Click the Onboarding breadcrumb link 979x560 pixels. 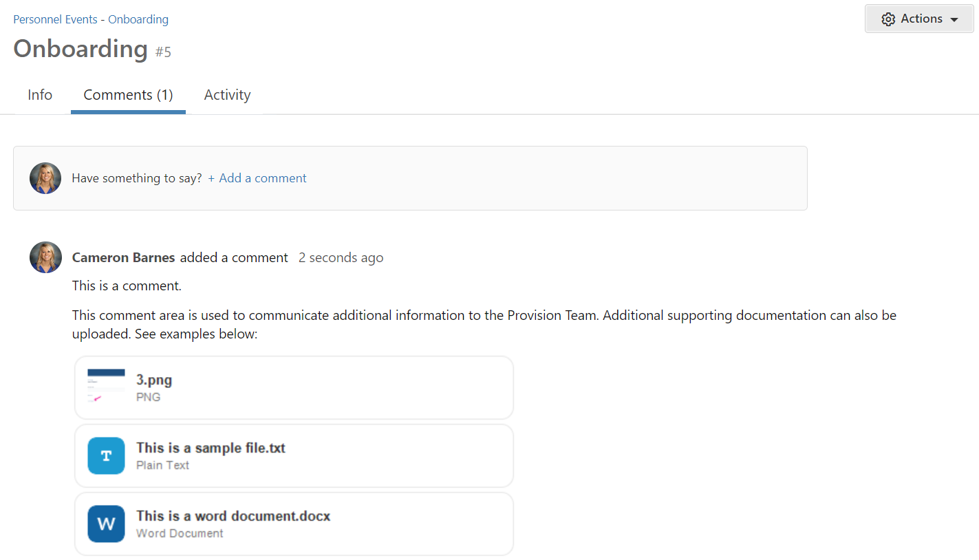138,19
